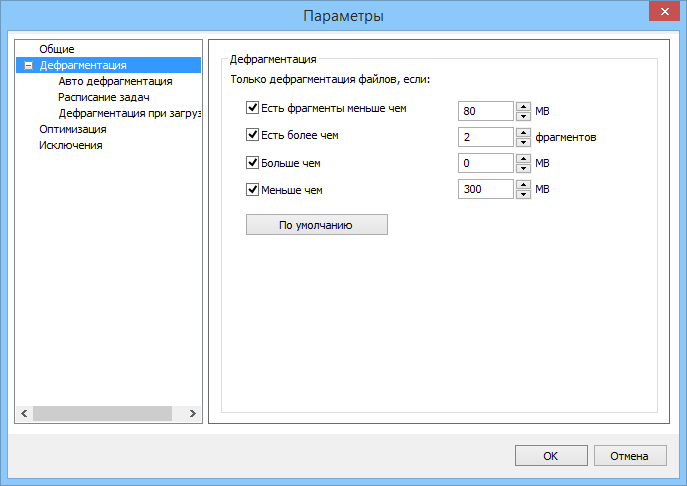Click tree scrollbar right arrow
The width and height of the screenshot is (687, 486).
click(x=192, y=413)
